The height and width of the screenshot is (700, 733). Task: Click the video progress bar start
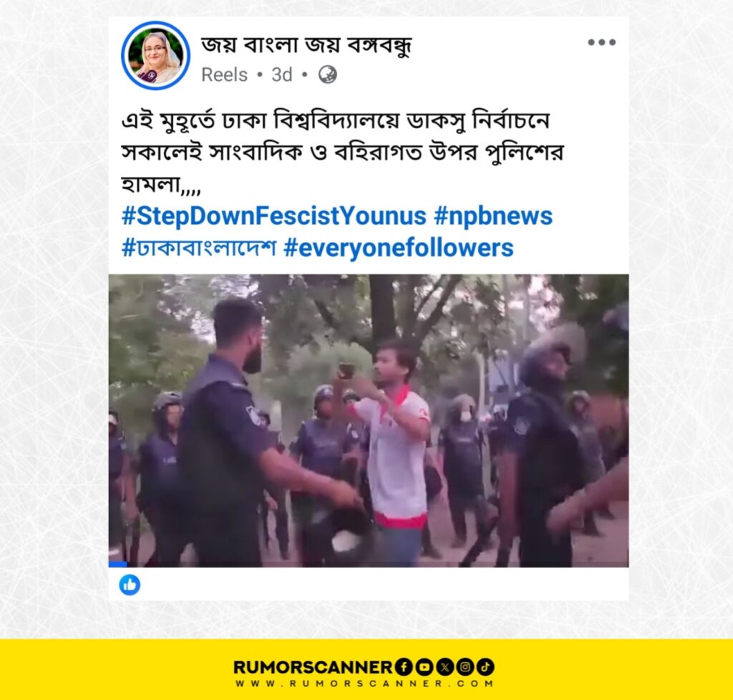(x=118, y=565)
